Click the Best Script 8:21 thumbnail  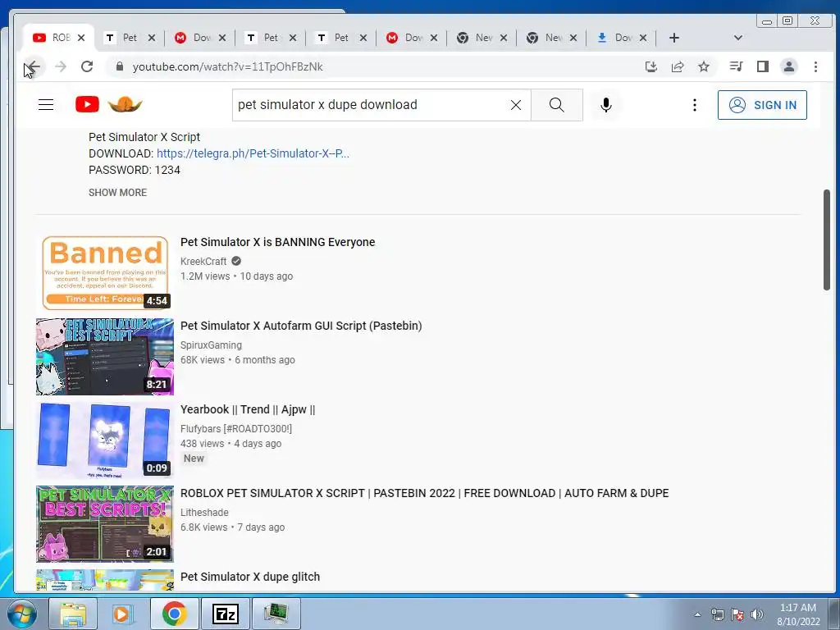[105, 357]
